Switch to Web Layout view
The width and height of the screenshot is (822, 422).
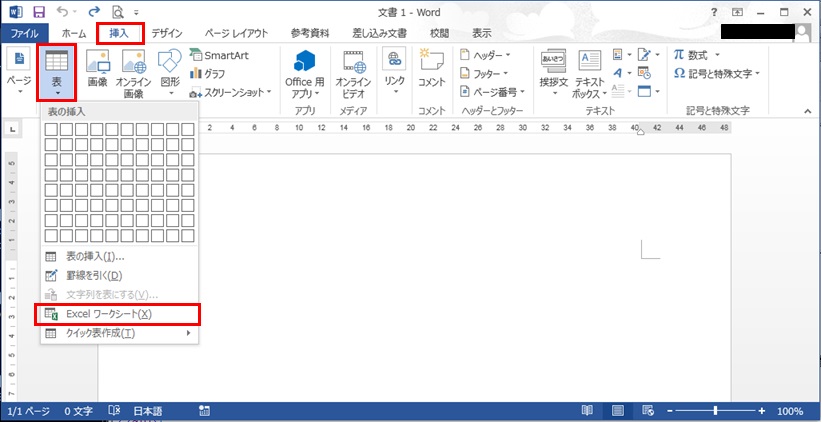648,412
